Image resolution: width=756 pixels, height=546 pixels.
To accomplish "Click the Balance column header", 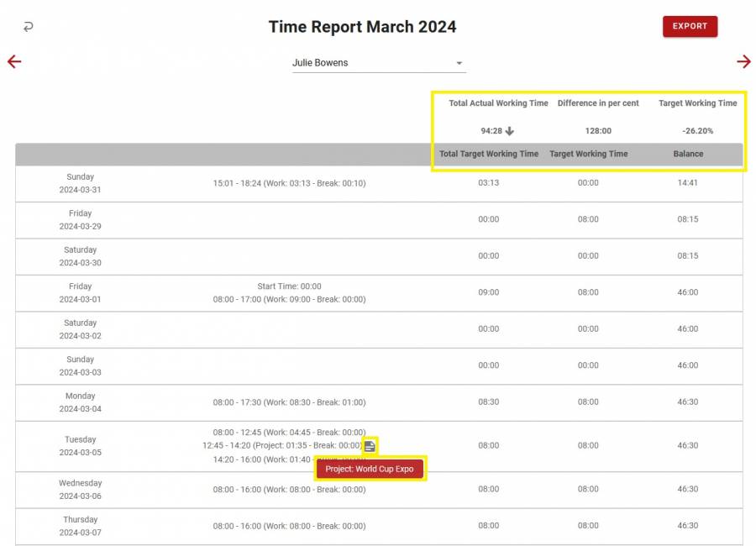I will point(688,155).
